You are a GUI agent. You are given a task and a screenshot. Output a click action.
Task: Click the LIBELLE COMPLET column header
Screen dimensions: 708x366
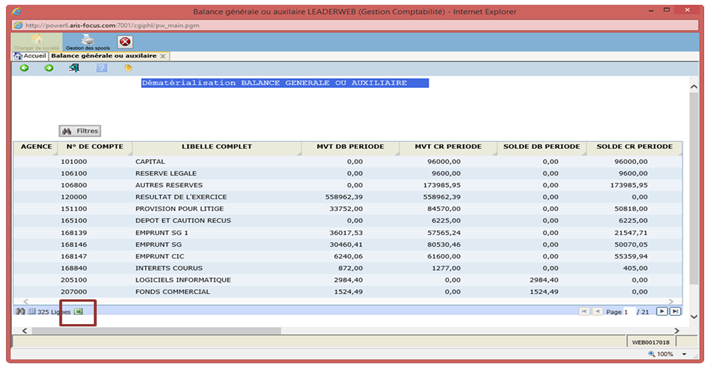pos(217,147)
